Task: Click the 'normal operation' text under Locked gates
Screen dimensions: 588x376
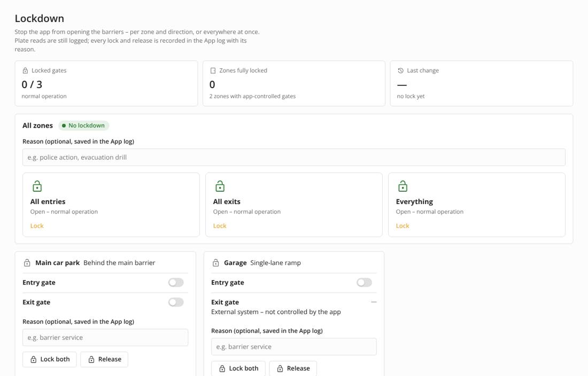Action: [x=44, y=96]
